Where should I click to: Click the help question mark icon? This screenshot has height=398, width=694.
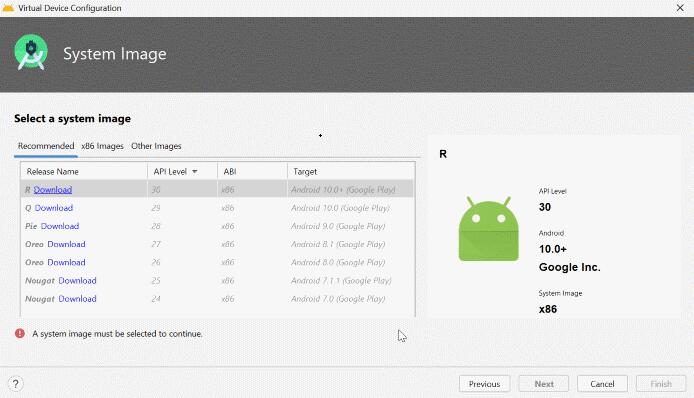point(15,384)
